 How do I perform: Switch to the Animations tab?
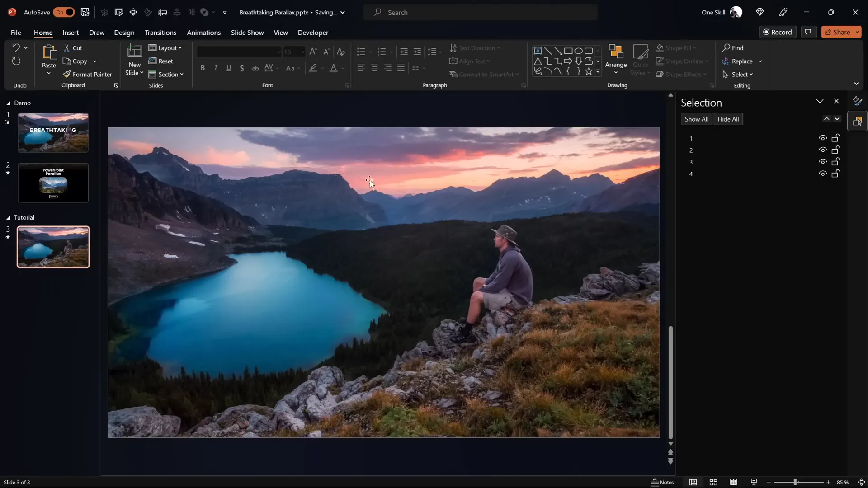pyautogui.click(x=204, y=32)
